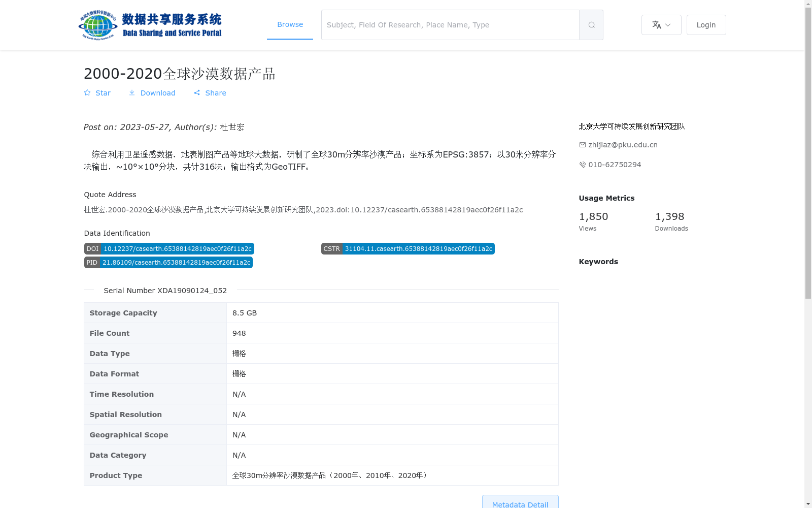Click the Spatial Resolution row label
812x508 pixels.
click(x=126, y=415)
